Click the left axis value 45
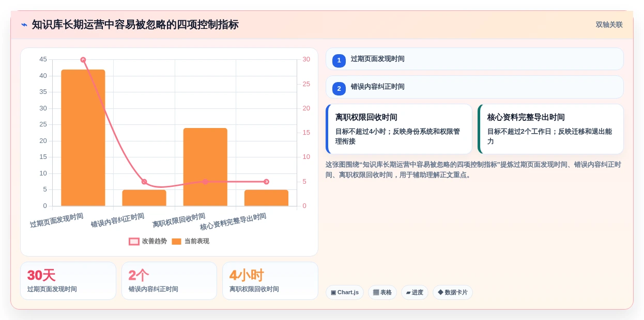644x320 pixels. (x=43, y=59)
